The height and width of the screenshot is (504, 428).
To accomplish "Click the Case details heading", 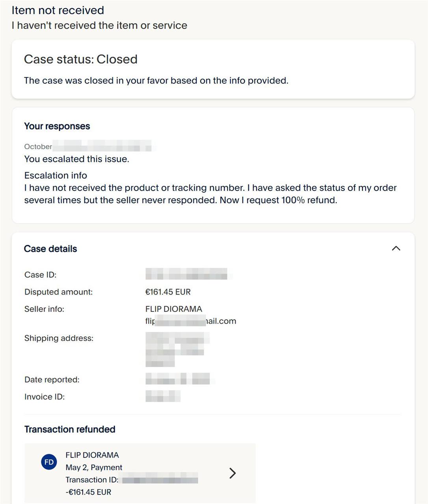I will (x=50, y=249).
